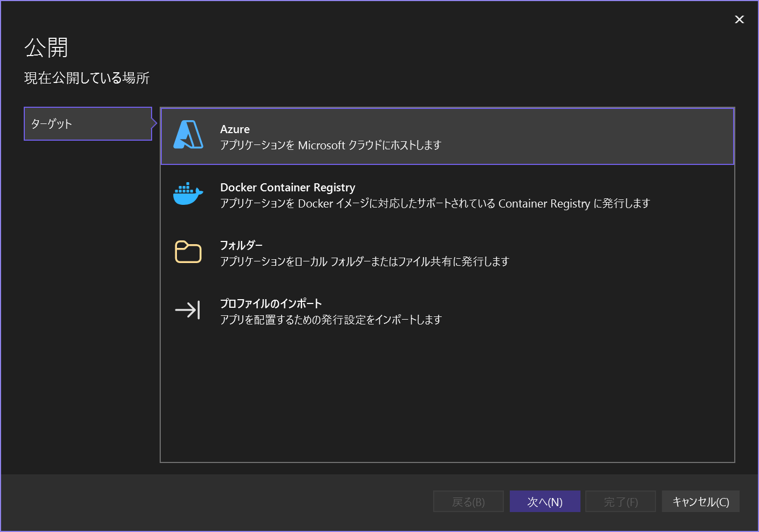Image resolution: width=759 pixels, height=532 pixels.
Task: Click the 次へ(N) button
Action: click(545, 502)
